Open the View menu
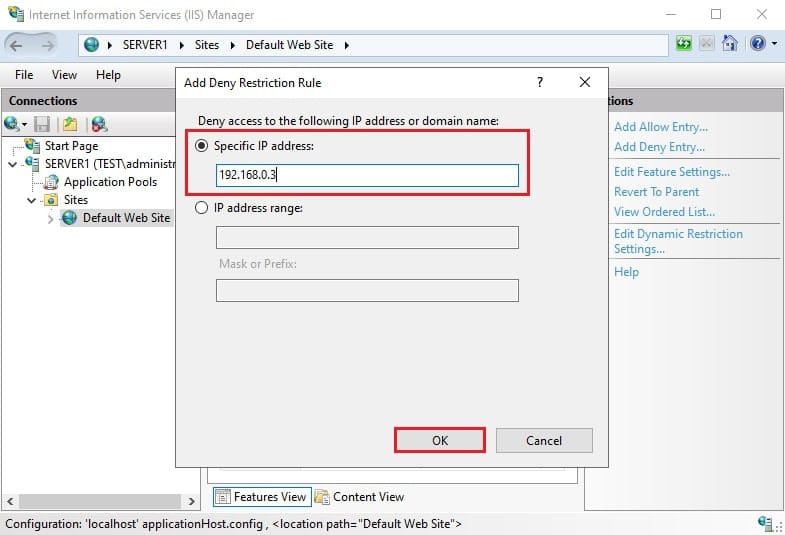This screenshot has width=785, height=535. click(x=64, y=75)
